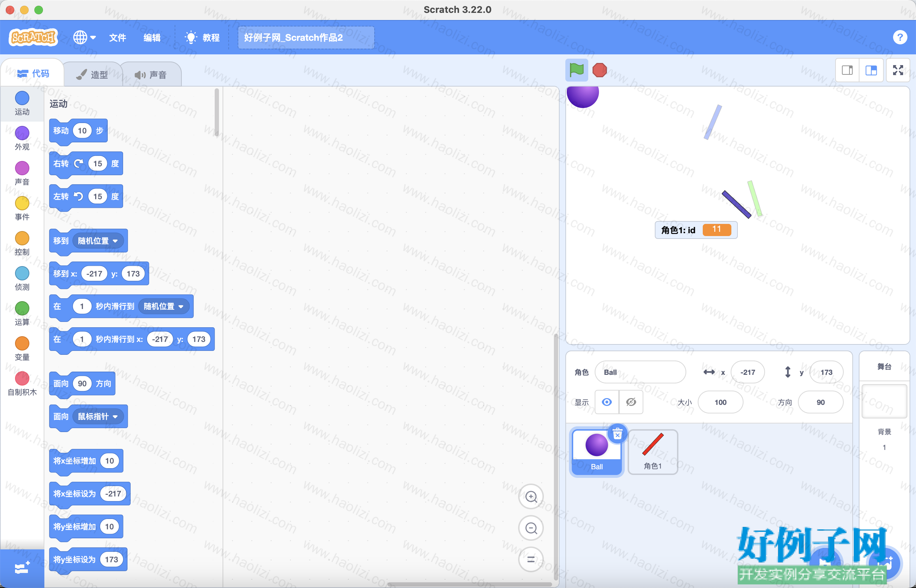Open the add extension button
This screenshot has height=588, width=916.
pyautogui.click(x=22, y=568)
